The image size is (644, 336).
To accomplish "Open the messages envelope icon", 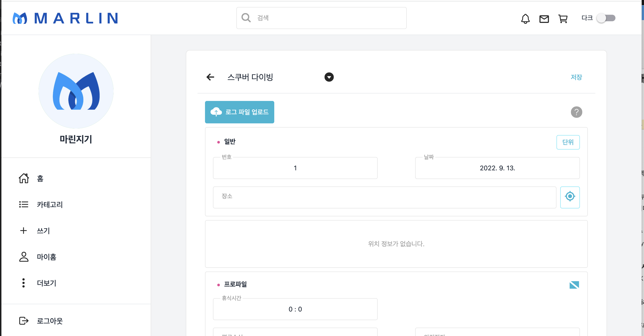I will 544,19.
